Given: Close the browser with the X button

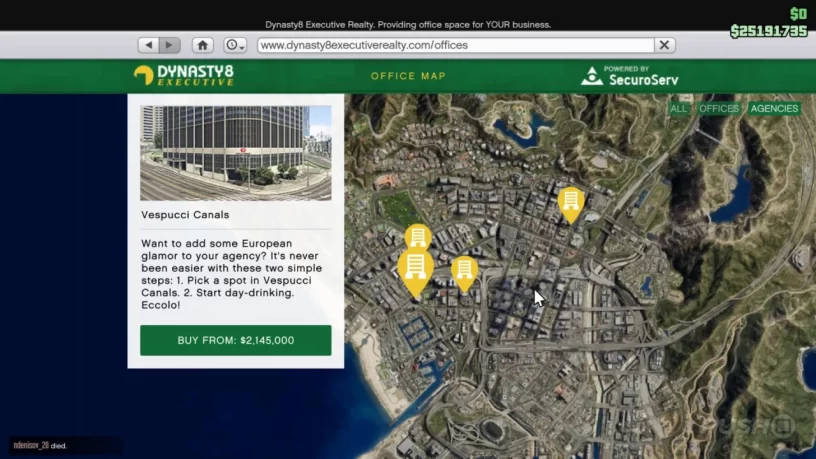Looking at the screenshot, I should [664, 45].
